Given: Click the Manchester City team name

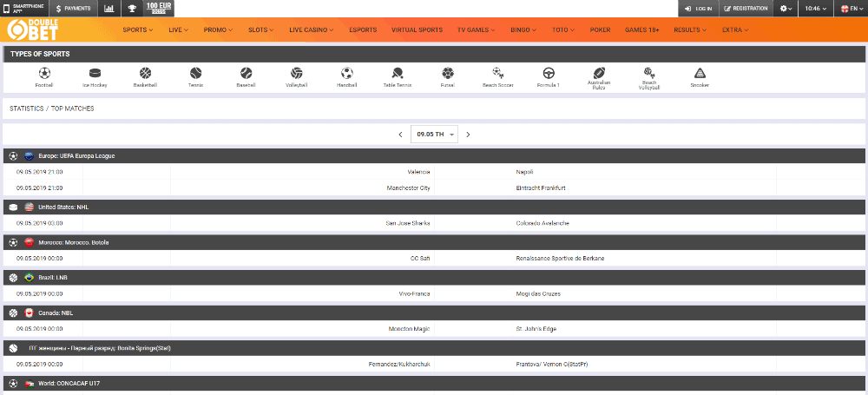Looking at the screenshot, I should [x=409, y=188].
